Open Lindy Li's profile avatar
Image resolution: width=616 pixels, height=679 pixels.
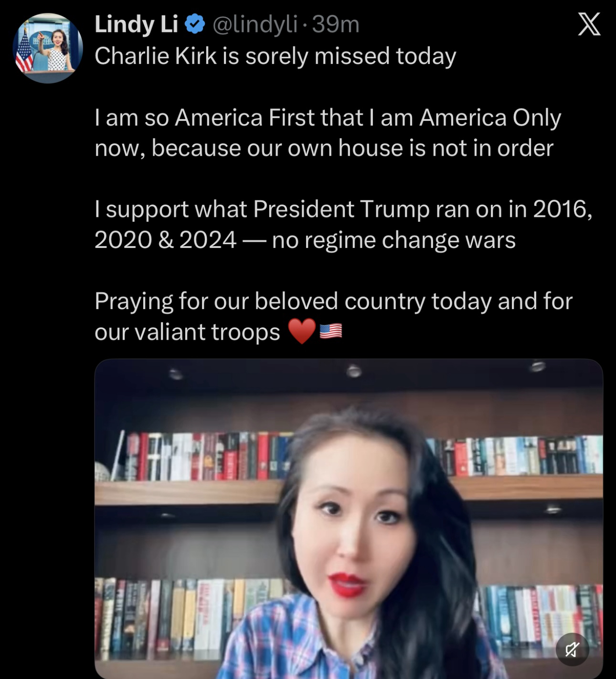[48, 48]
